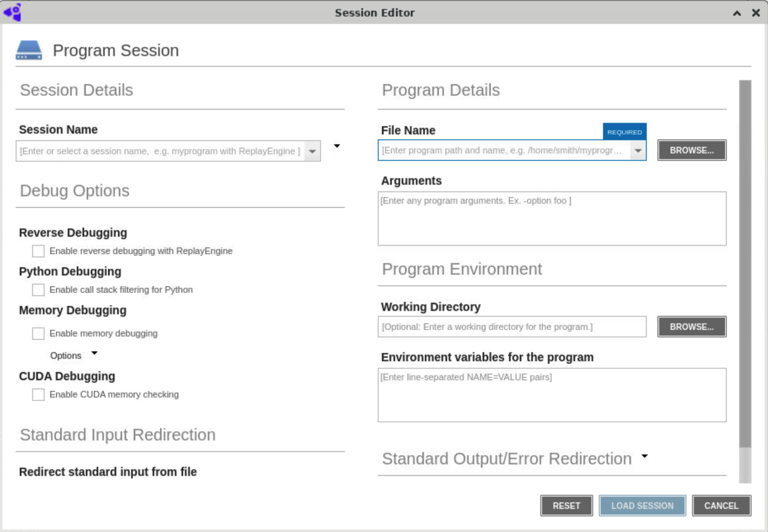The height and width of the screenshot is (532, 768).
Task: Close the Session Editor dialog
Action: point(756,13)
